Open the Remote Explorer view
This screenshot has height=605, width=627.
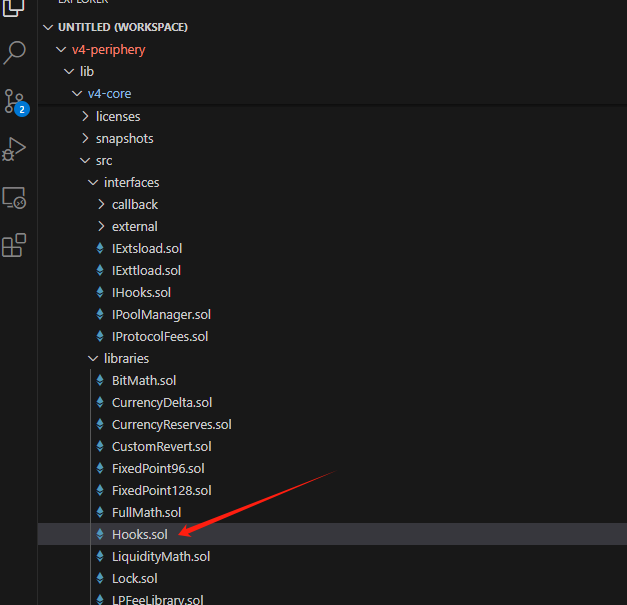(x=14, y=198)
